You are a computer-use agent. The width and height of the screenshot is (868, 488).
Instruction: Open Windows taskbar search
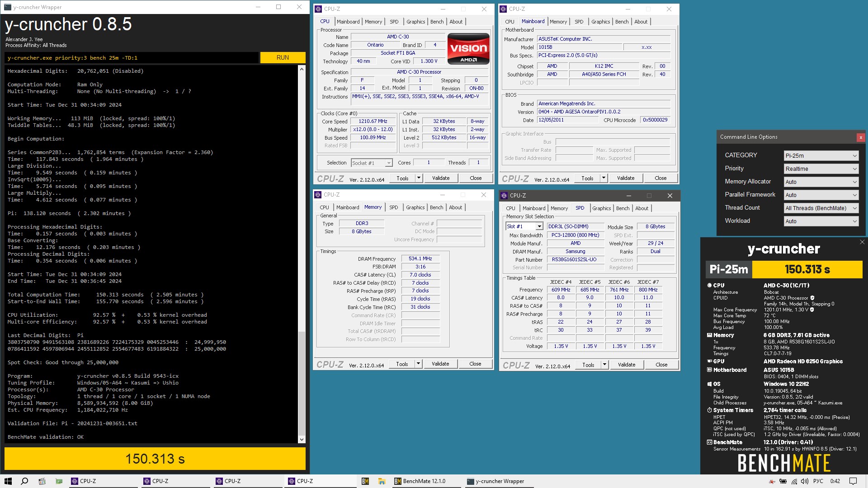[25, 481]
